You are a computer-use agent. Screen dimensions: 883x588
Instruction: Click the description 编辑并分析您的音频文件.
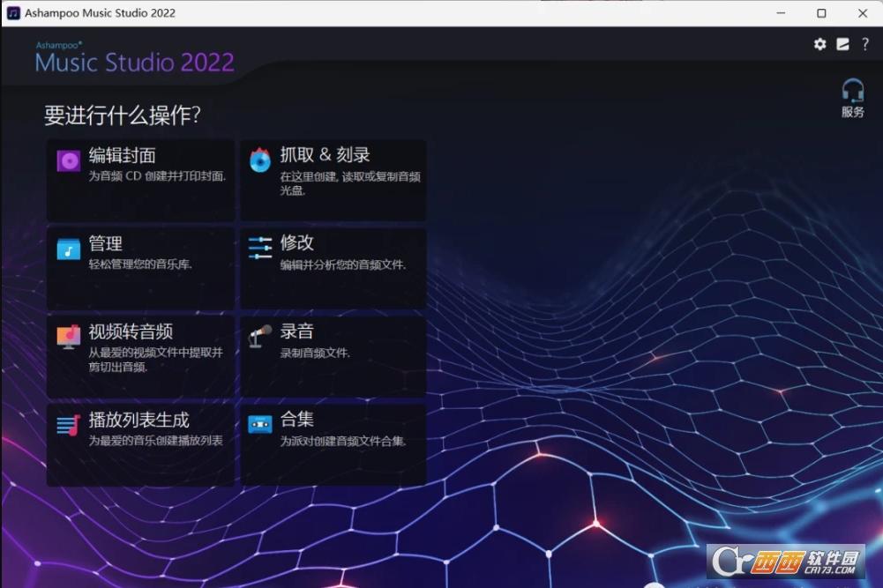[343, 264]
